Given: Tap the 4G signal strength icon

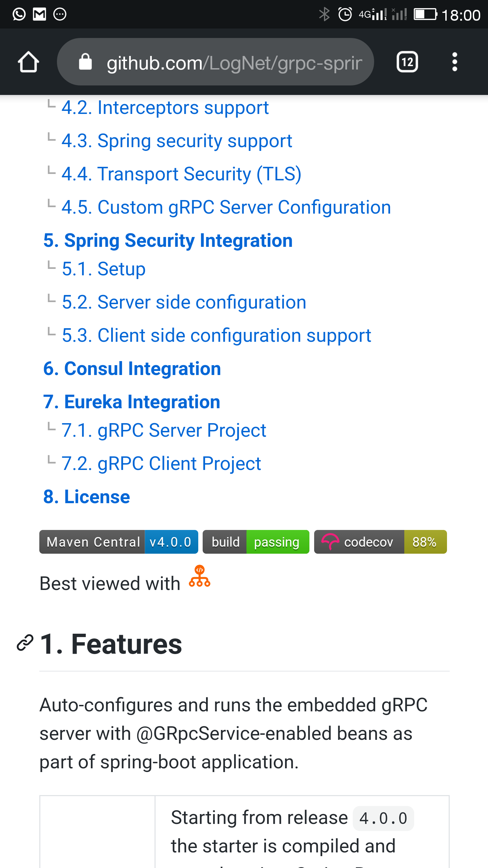Looking at the screenshot, I should 373,14.
